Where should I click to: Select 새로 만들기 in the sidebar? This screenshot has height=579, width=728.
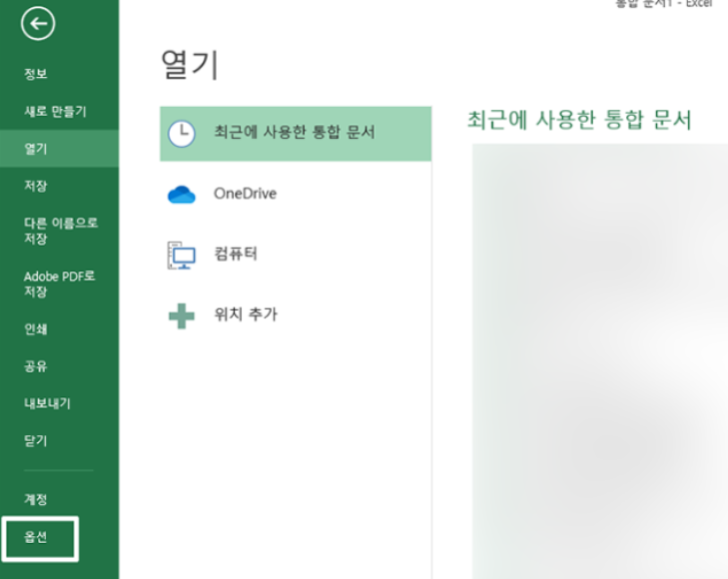[55, 112]
